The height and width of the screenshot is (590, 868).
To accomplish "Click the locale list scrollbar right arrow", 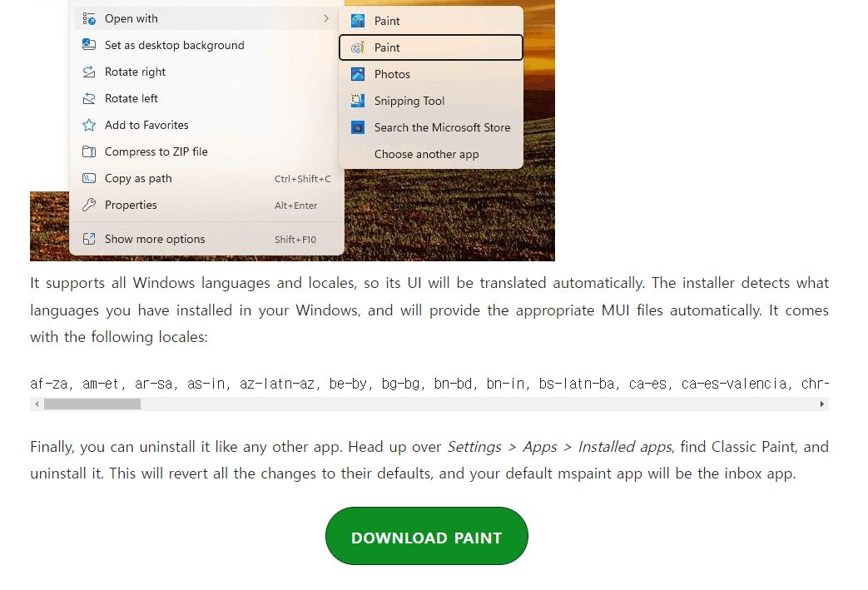I will point(822,404).
